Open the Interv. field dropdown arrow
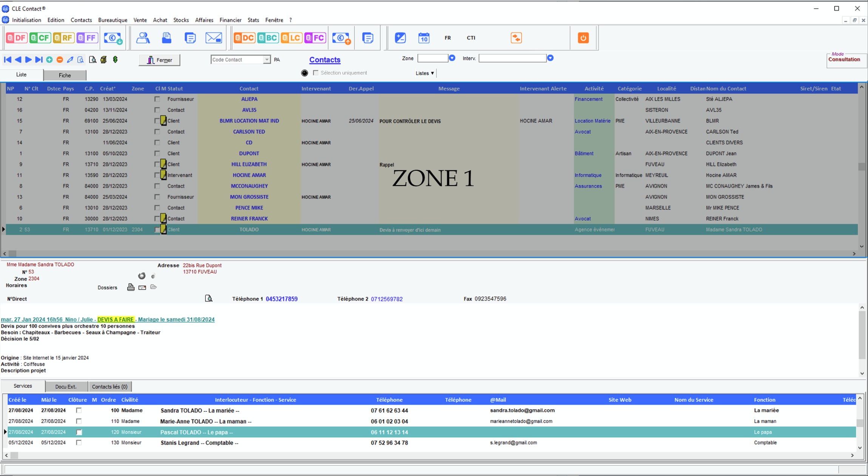This screenshot has width=868, height=476. 550,58
